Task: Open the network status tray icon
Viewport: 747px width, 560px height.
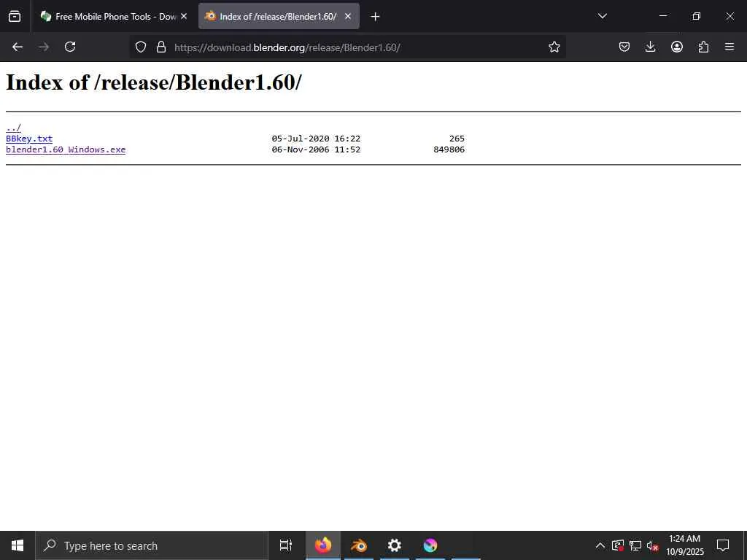Action: coord(635,545)
